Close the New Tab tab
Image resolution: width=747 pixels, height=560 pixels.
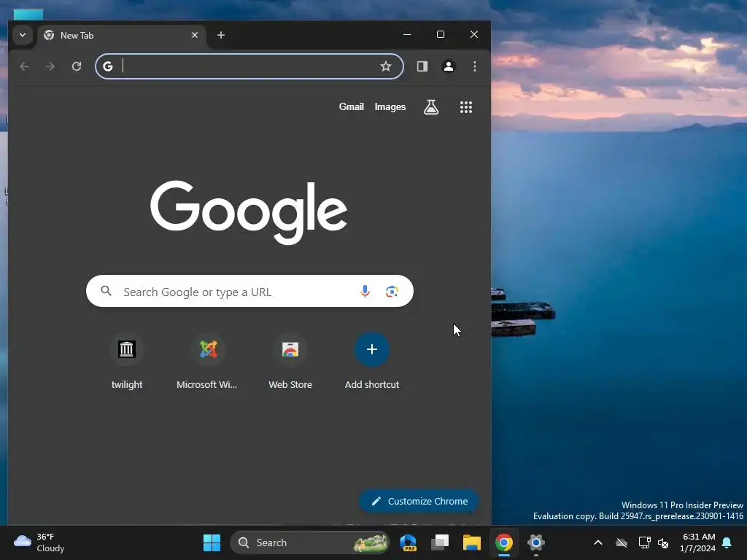[194, 35]
